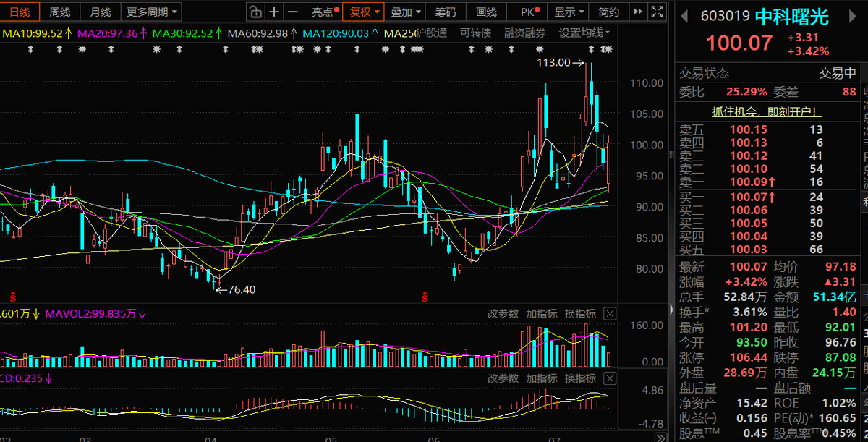The image size is (868, 442).
Task: Click 加指标 in the volume panel
Action: pyautogui.click(x=542, y=314)
